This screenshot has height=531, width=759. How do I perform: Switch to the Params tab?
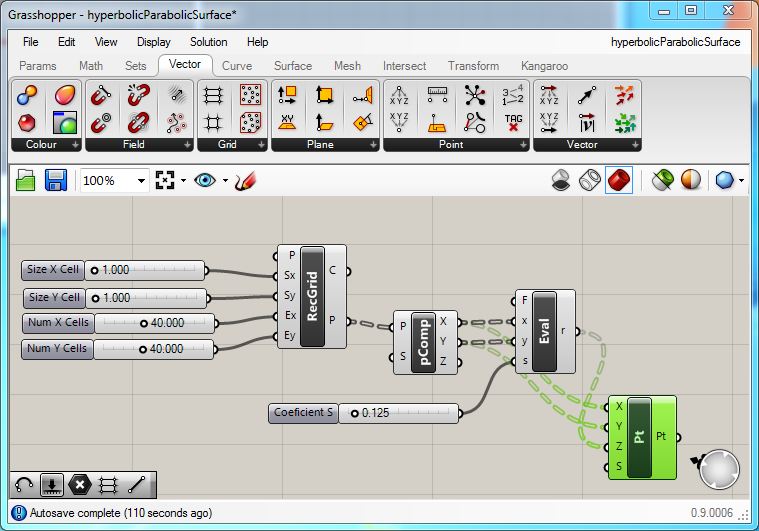[x=38, y=66]
